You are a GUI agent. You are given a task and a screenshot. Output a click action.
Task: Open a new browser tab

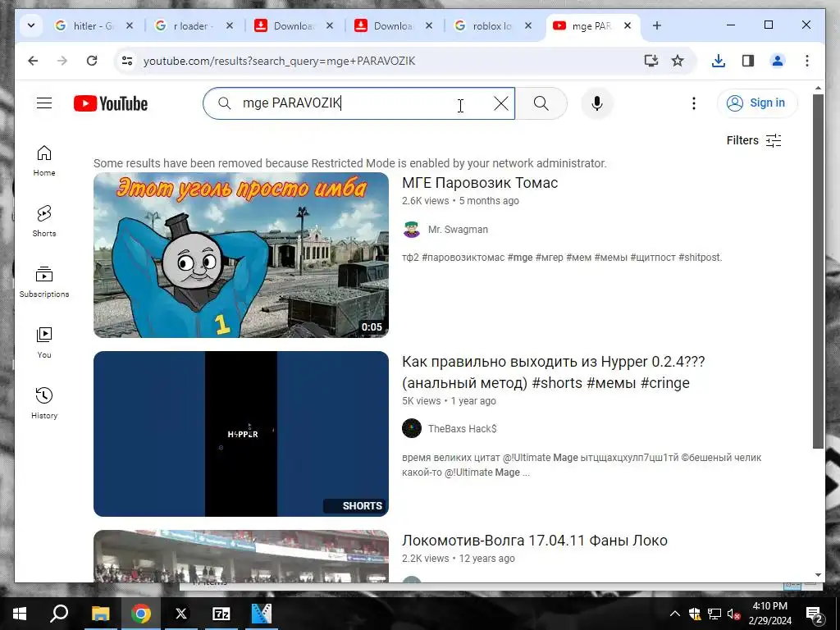(x=657, y=25)
